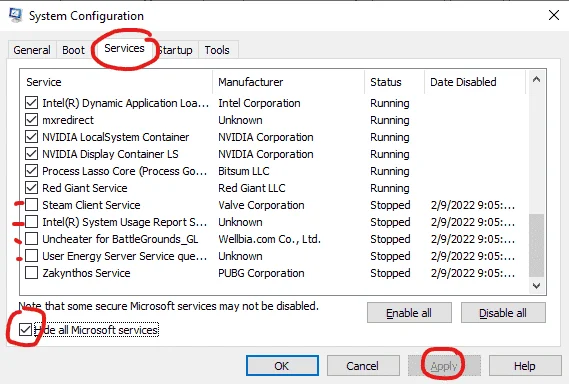Click date disabled for Zakynthos Service
This screenshot has width=569, height=384.
click(473, 273)
